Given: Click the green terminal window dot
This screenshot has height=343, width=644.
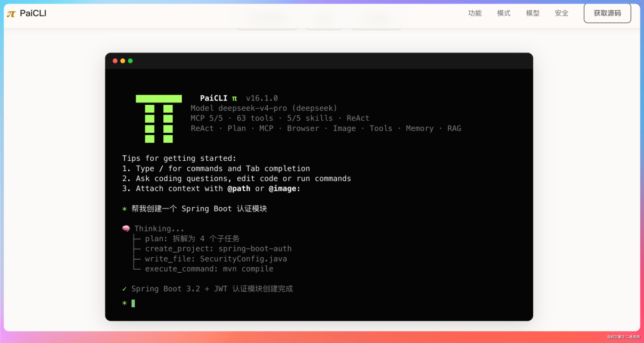Looking at the screenshot, I should [130, 61].
